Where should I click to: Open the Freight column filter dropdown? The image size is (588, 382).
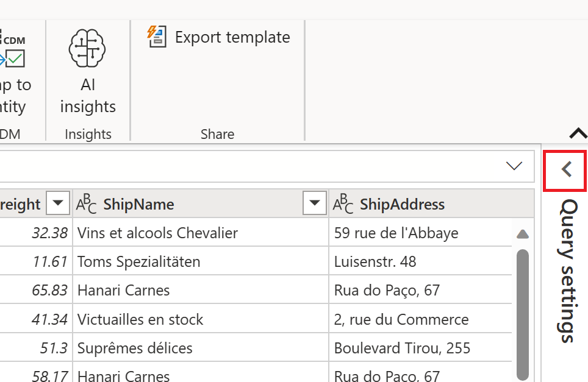[58, 203]
